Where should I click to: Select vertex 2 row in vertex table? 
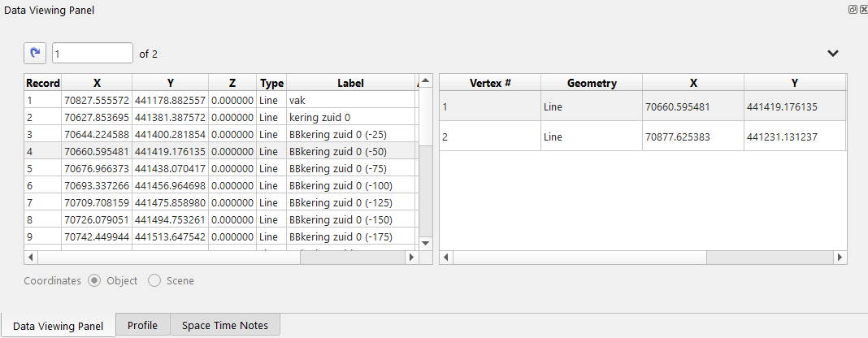pyautogui.click(x=642, y=136)
